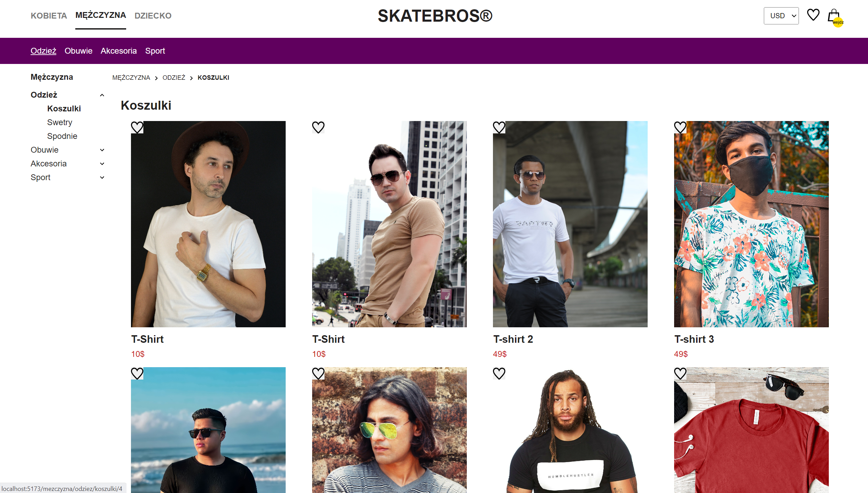Switch to the KOBIETA tab
868x493 pixels.
pos(49,16)
